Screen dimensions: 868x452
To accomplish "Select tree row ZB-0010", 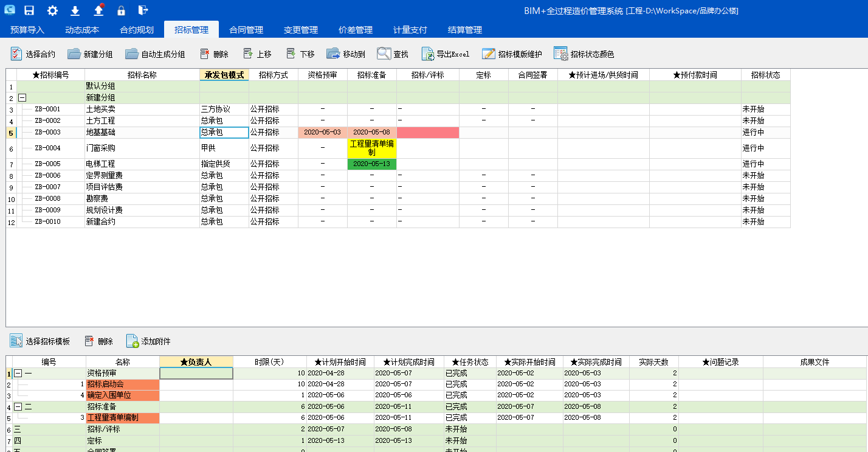I will coord(47,222).
